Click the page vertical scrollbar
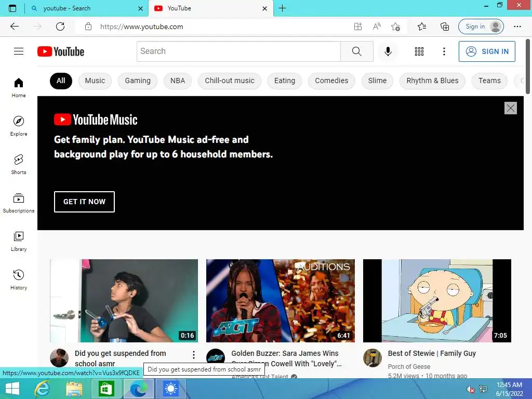 coord(528,66)
